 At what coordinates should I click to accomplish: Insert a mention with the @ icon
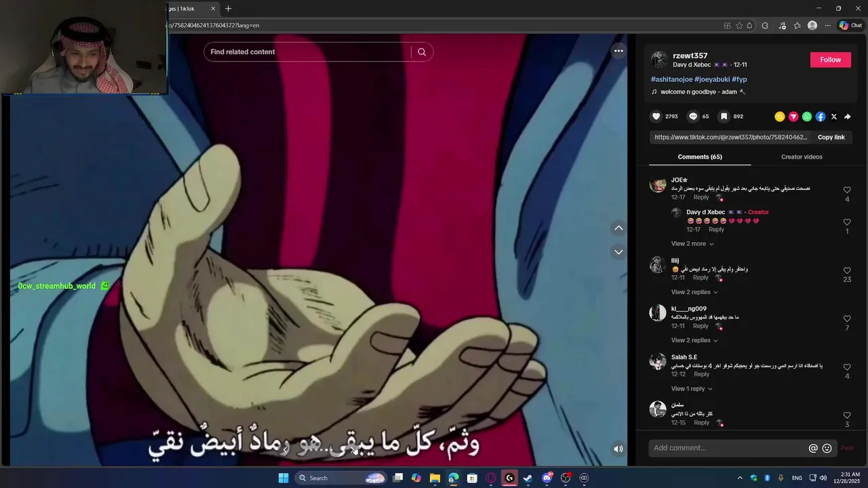pyautogui.click(x=813, y=448)
